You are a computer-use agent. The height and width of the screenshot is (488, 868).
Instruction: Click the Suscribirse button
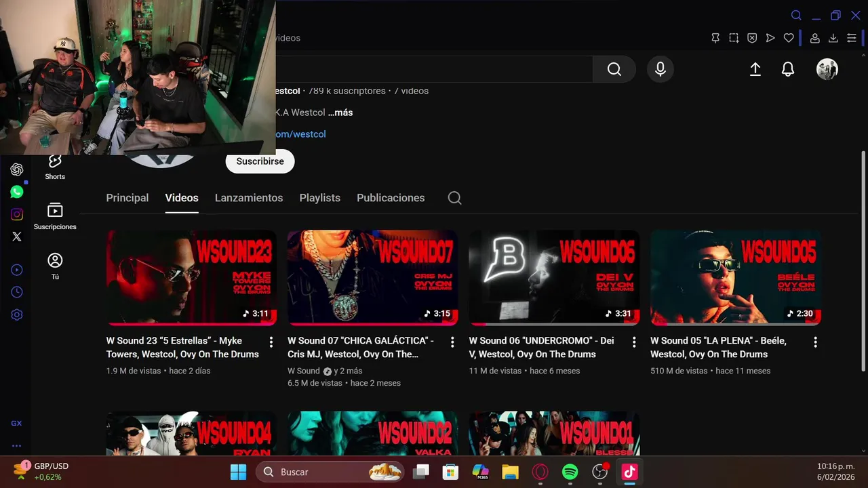click(x=260, y=161)
